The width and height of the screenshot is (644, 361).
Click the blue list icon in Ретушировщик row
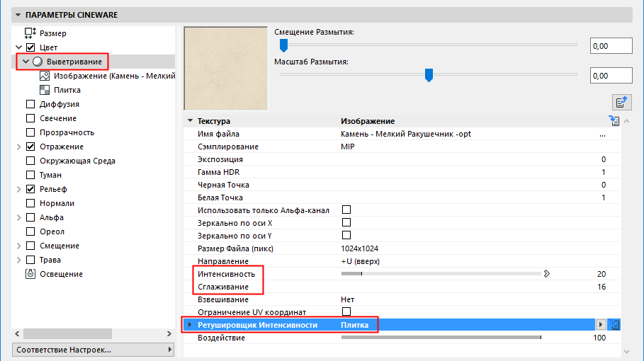(x=615, y=325)
